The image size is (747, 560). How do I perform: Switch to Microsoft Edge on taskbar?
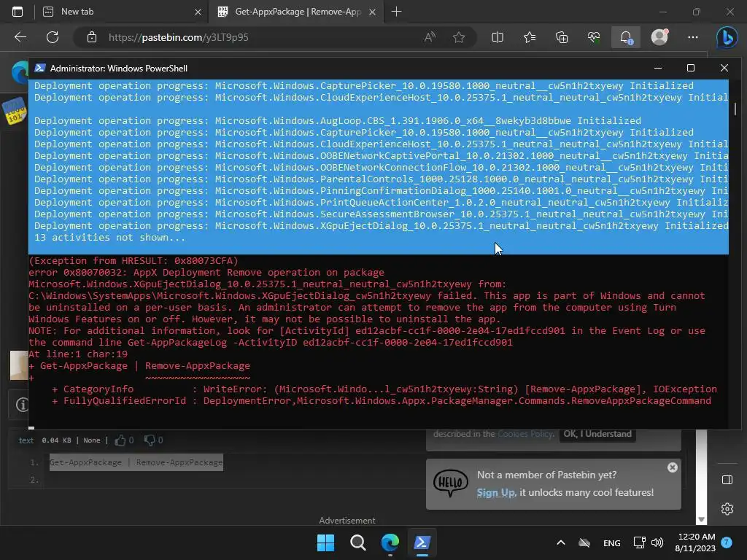[390, 542]
